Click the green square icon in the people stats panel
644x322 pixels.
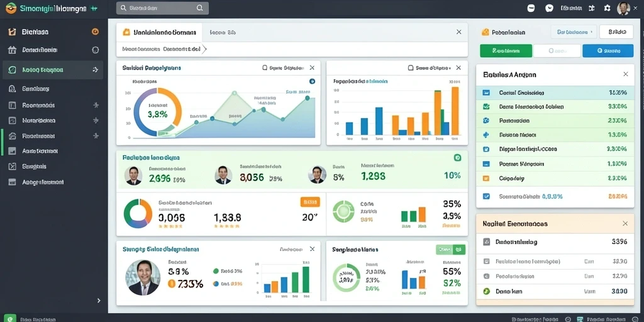click(458, 157)
